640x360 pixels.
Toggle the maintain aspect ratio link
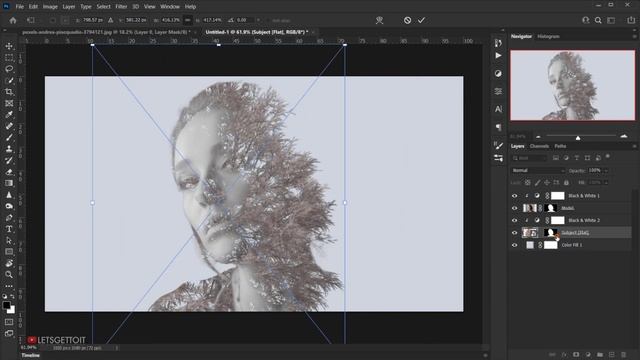[187, 20]
